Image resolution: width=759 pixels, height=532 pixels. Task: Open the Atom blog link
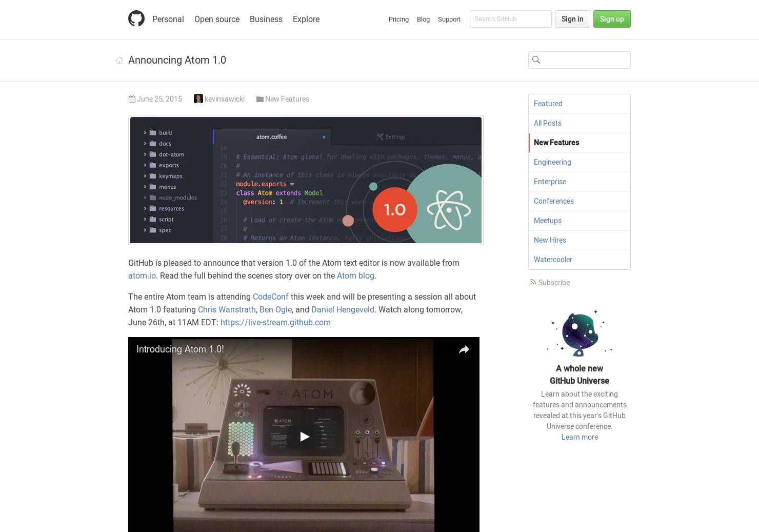click(x=355, y=275)
